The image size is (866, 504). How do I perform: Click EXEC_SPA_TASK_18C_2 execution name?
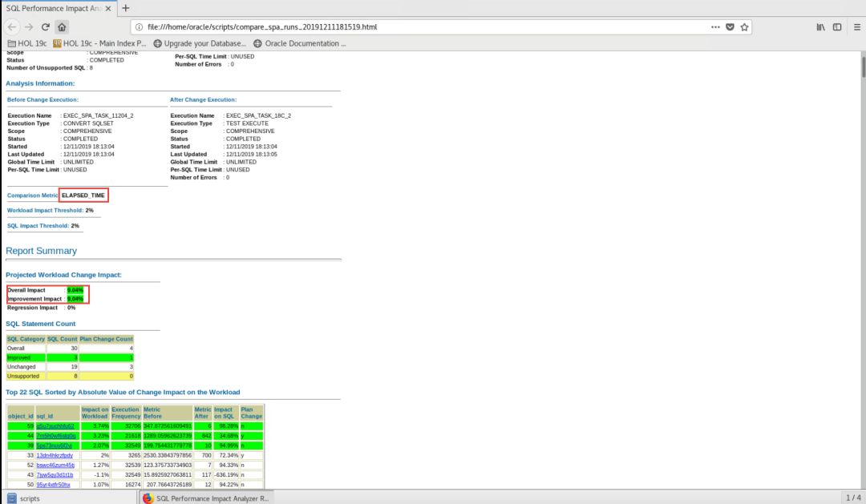[x=258, y=115]
